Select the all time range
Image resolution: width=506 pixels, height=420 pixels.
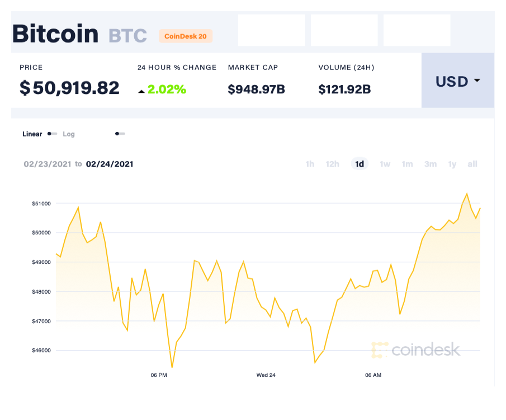pos(472,164)
